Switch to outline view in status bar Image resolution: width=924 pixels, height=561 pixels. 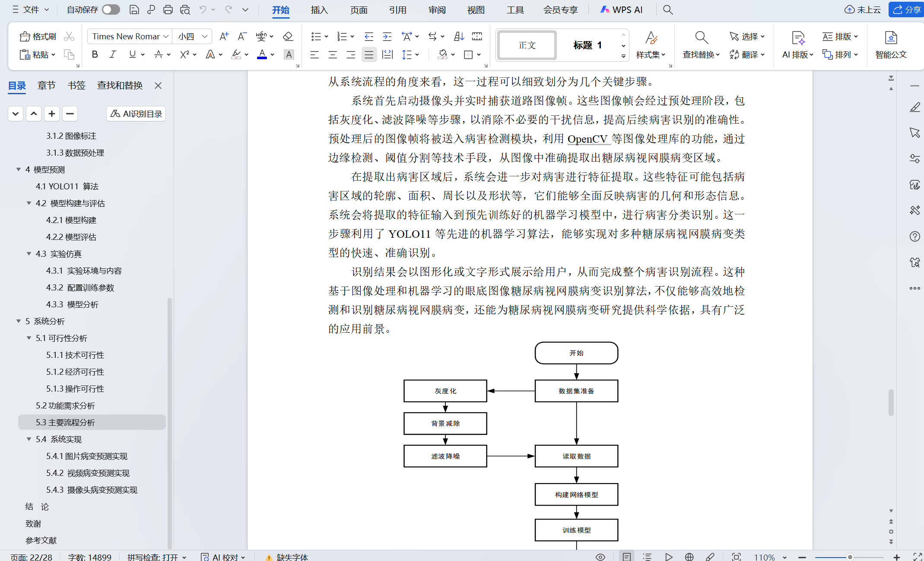pyautogui.click(x=647, y=557)
